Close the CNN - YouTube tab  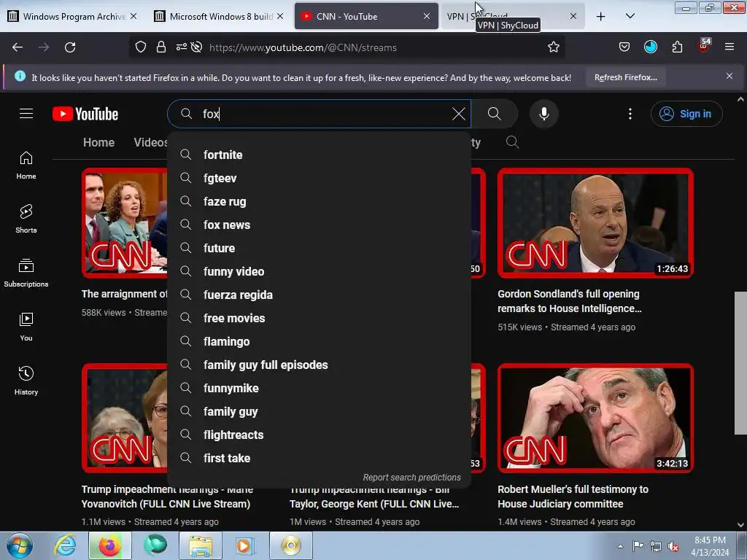pyautogui.click(x=426, y=17)
